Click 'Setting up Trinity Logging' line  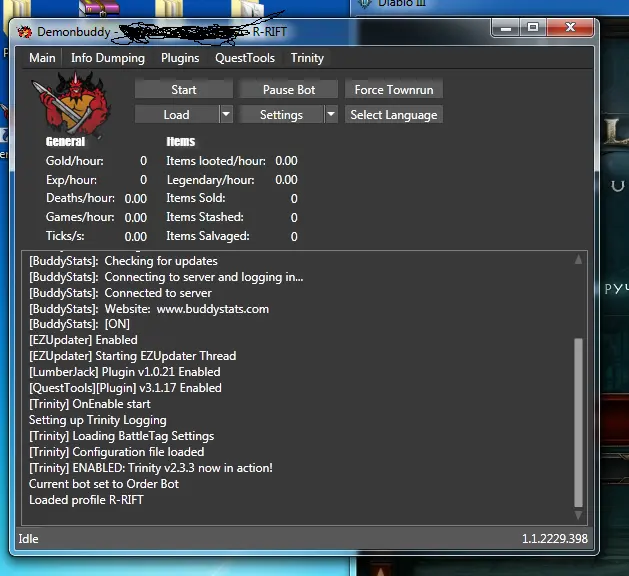click(97, 420)
